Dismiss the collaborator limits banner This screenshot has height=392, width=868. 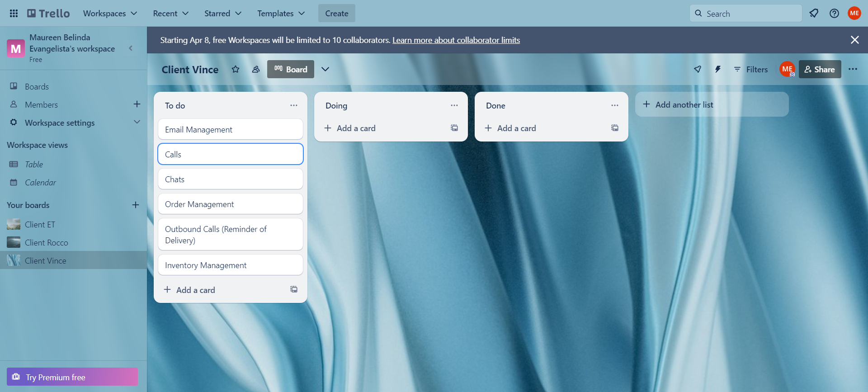[x=854, y=40]
